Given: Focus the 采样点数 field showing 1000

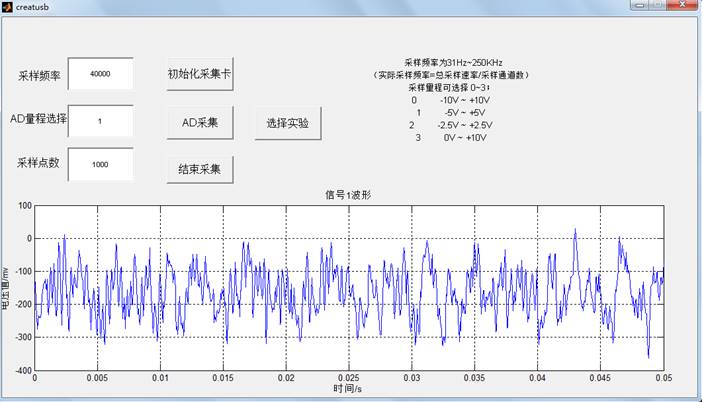Looking at the screenshot, I should (x=100, y=165).
